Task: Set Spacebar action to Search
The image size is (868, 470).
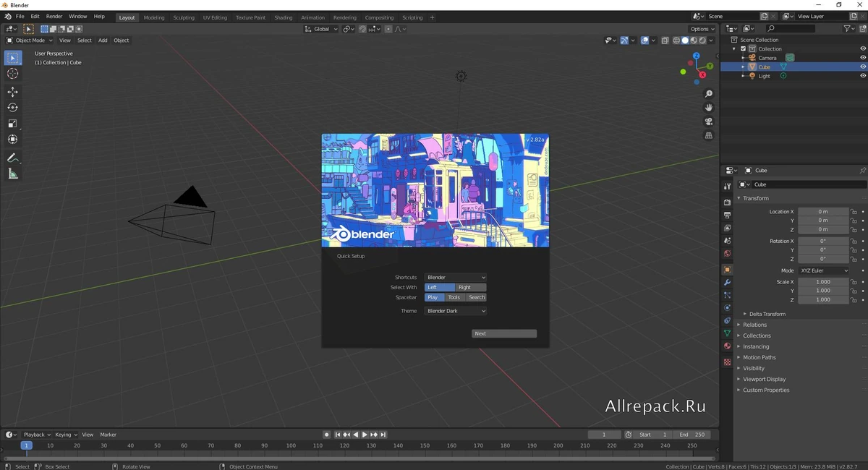Action: pos(477,297)
